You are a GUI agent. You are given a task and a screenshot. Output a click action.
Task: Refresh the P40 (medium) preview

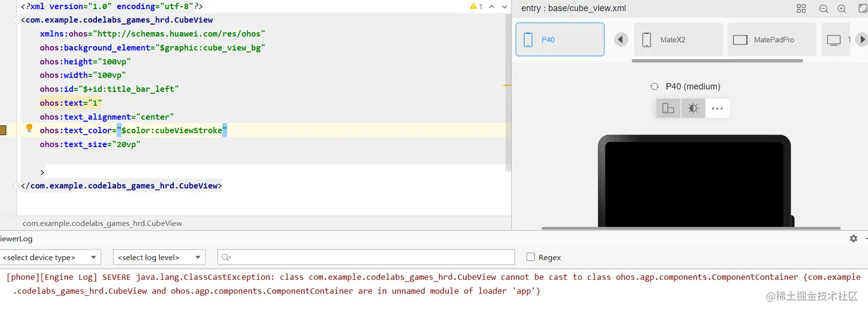[654, 87]
